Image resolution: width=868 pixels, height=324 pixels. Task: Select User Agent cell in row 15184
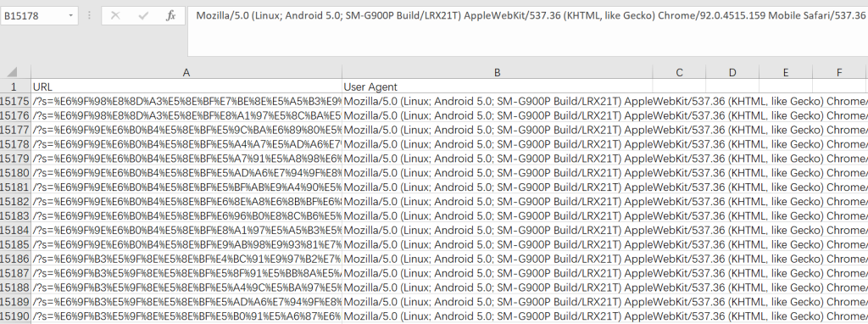(497, 231)
